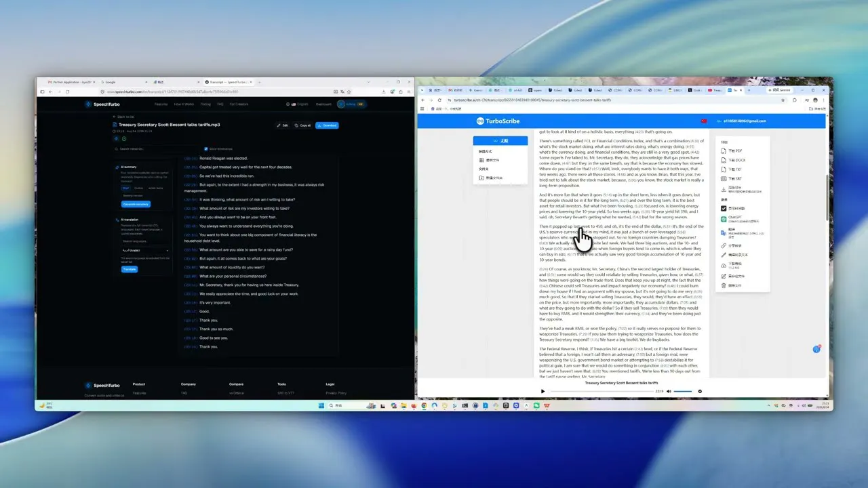The width and height of the screenshot is (868, 488).
Task: Focus the Search transcript field
Action: (156, 148)
